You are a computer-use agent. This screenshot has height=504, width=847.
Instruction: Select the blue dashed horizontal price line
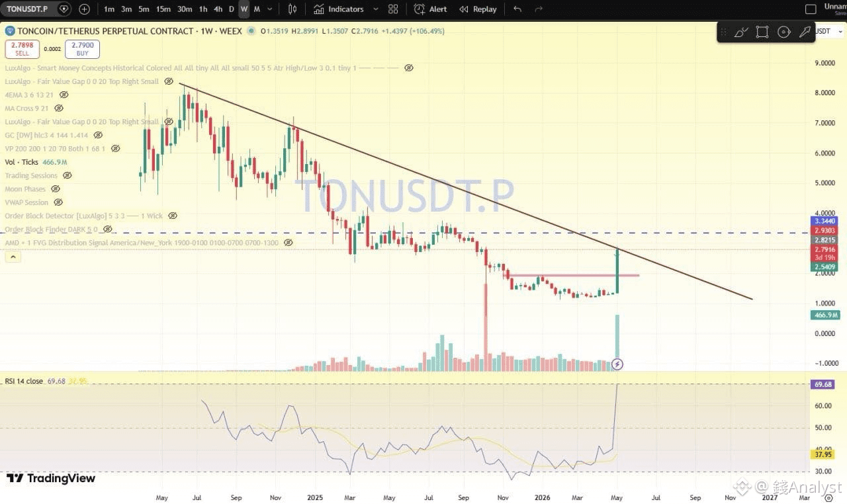[x=405, y=233]
